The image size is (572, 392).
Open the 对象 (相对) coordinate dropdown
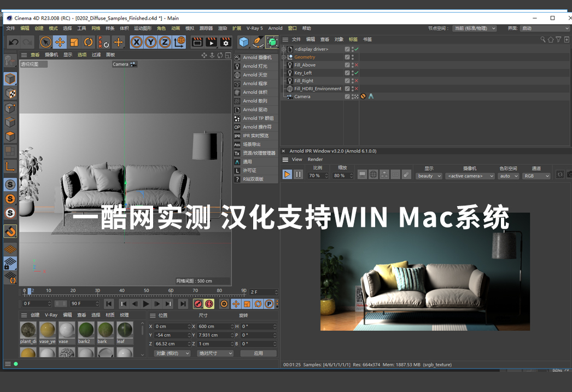172,353
